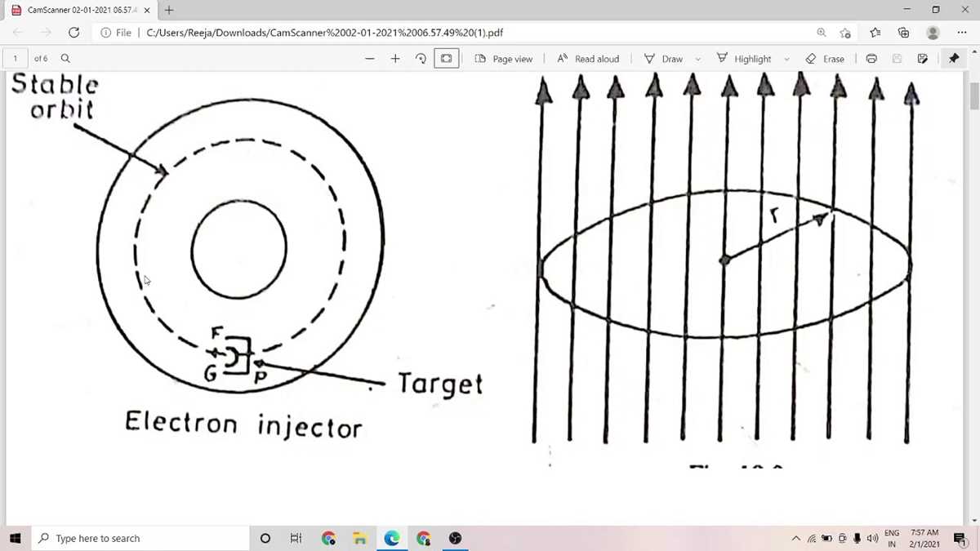This screenshot has width=980, height=551.
Task: Start Read aloud
Action: [588, 59]
